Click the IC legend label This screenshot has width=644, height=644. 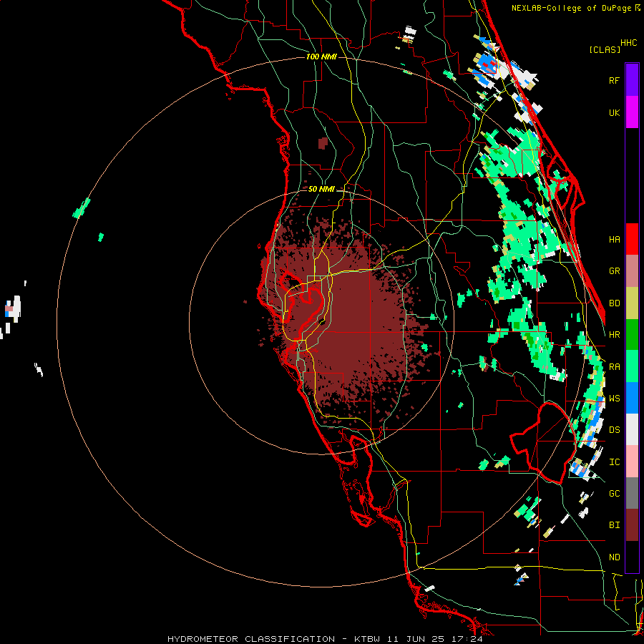pyautogui.click(x=614, y=462)
